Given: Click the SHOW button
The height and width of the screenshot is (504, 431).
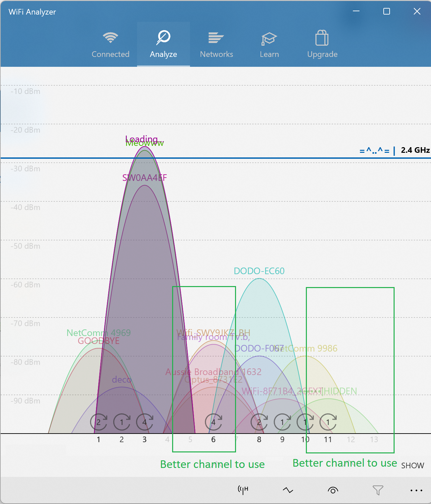Looking at the screenshot, I should coord(412,466).
